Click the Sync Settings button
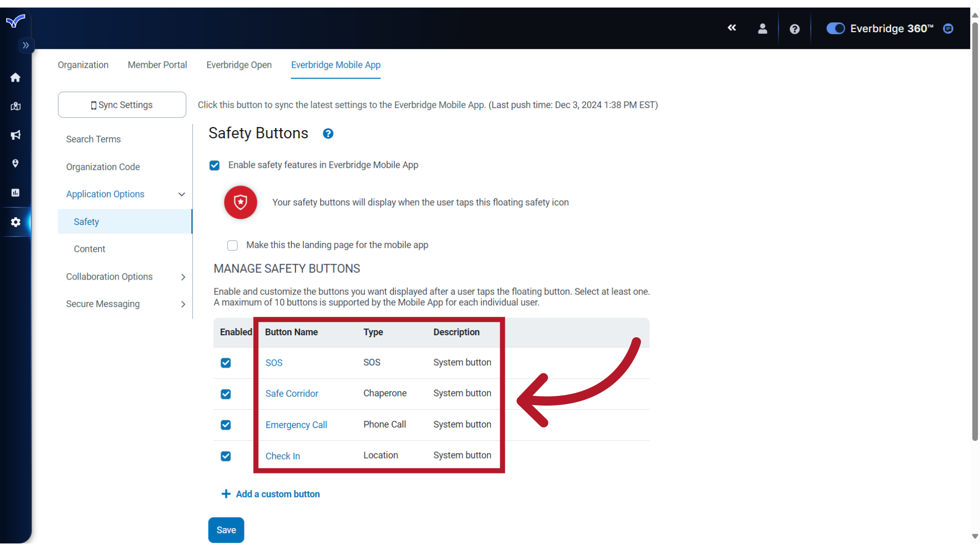The width and height of the screenshot is (980, 551). [x=122, y=105]
